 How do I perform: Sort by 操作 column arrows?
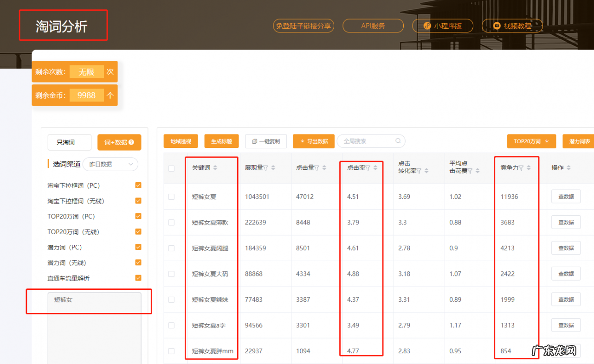click(x=568, y=168)
